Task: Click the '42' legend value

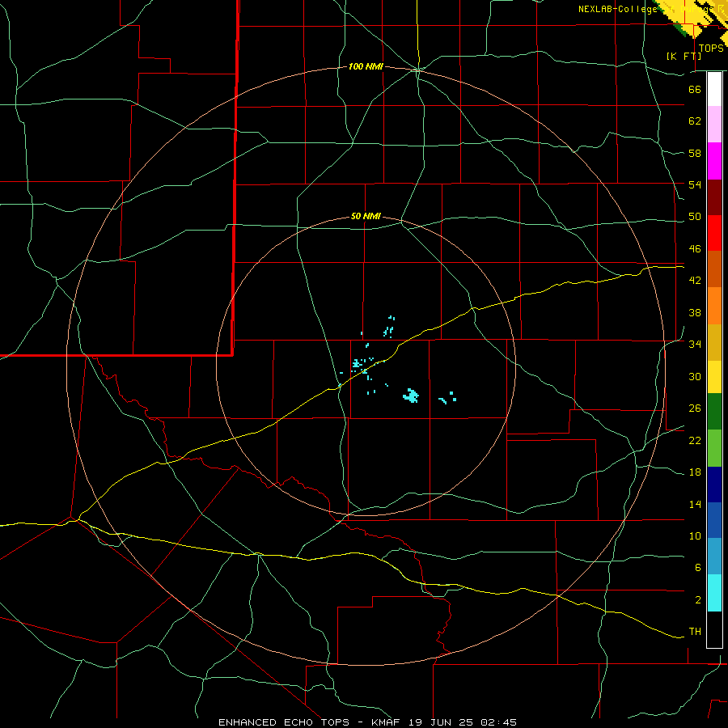Action: click(x=695, y=281)
